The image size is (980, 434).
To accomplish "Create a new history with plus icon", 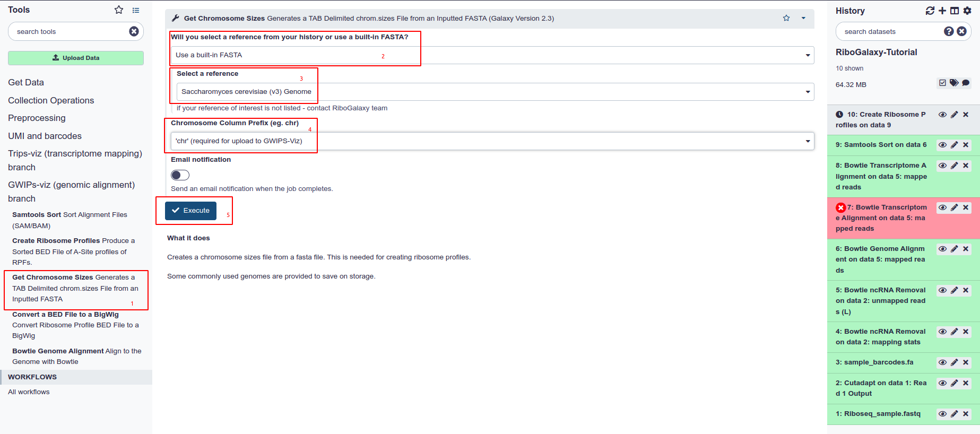I will pos(942,11).
